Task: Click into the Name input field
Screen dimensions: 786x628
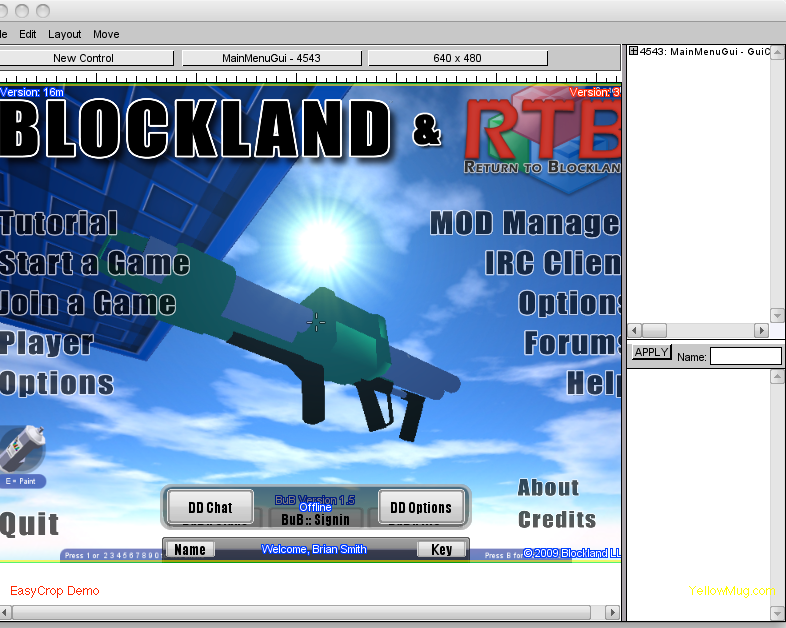Action: [745, 356]
